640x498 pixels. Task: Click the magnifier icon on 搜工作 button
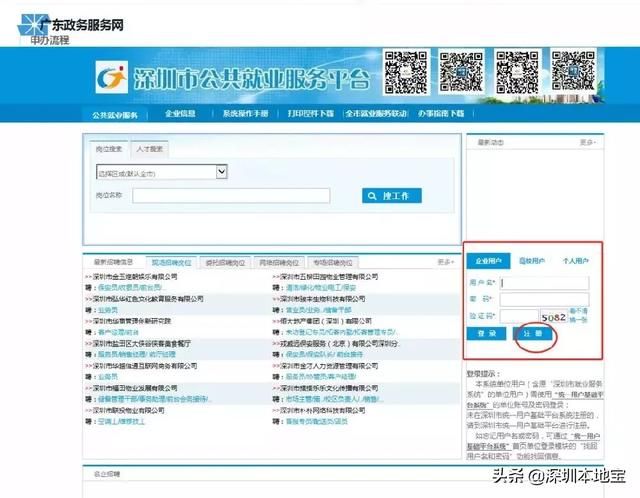372,196
